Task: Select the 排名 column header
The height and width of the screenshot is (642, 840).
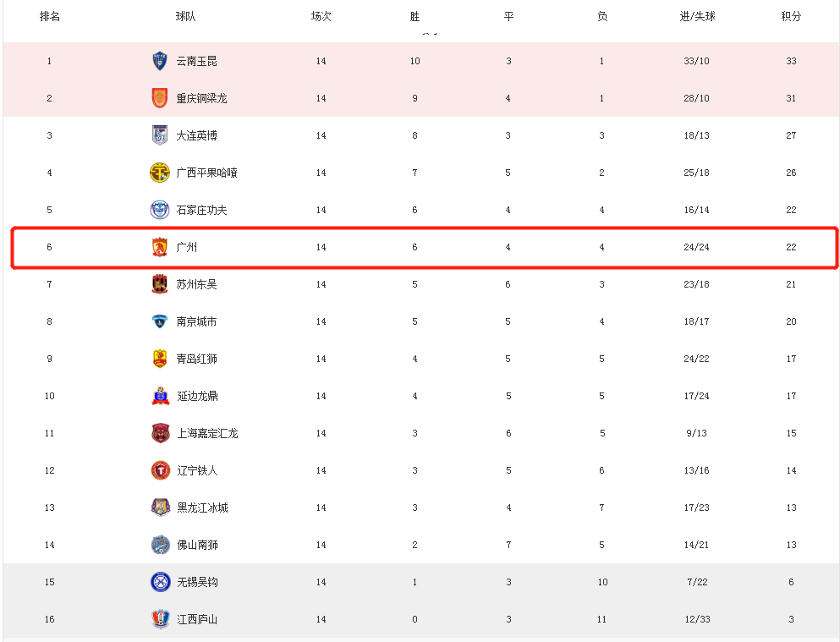Action: coord(50,17)
